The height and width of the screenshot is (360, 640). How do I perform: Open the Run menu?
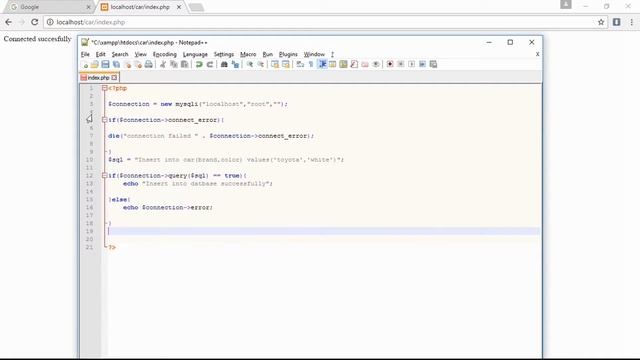coord(267,54)
